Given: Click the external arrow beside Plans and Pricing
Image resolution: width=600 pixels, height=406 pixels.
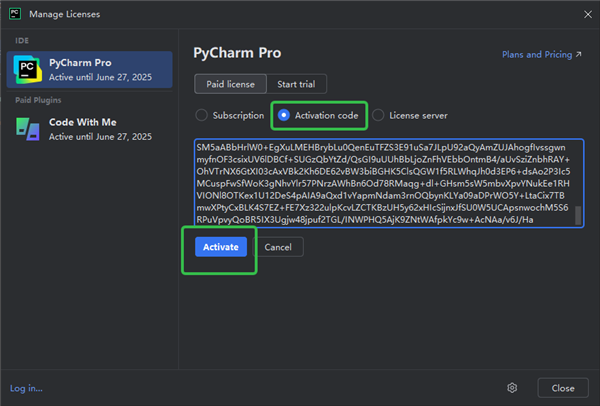Looking at the screenshot, I should pos(579,56).
